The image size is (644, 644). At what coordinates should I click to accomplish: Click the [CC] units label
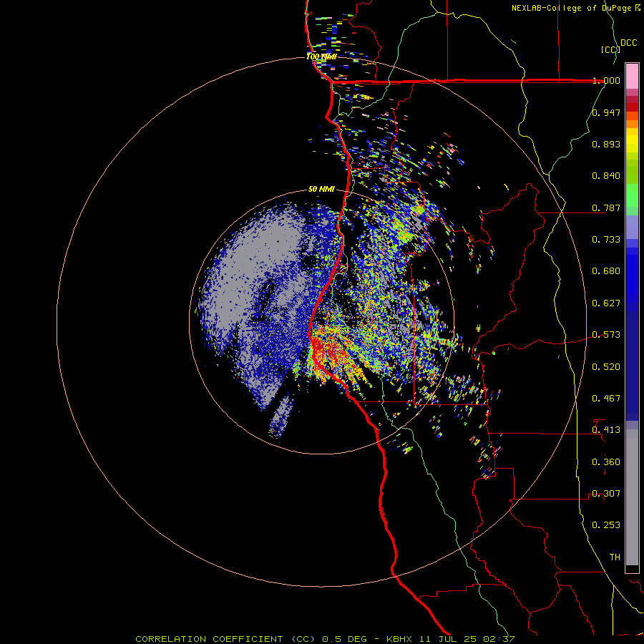(611, 49)
